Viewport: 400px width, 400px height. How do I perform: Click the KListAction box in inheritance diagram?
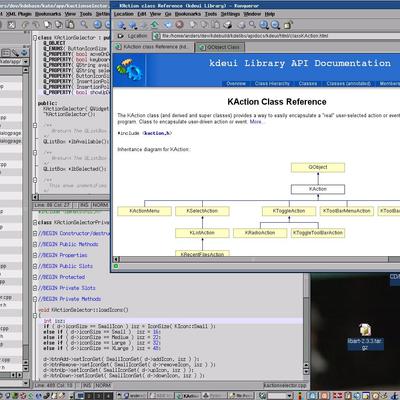pos(202,233)
